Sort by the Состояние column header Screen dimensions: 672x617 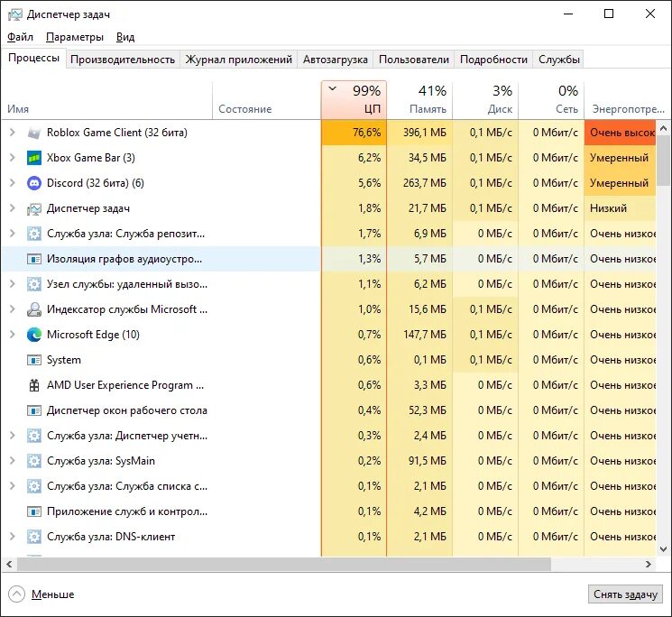[x=267, y=100]
